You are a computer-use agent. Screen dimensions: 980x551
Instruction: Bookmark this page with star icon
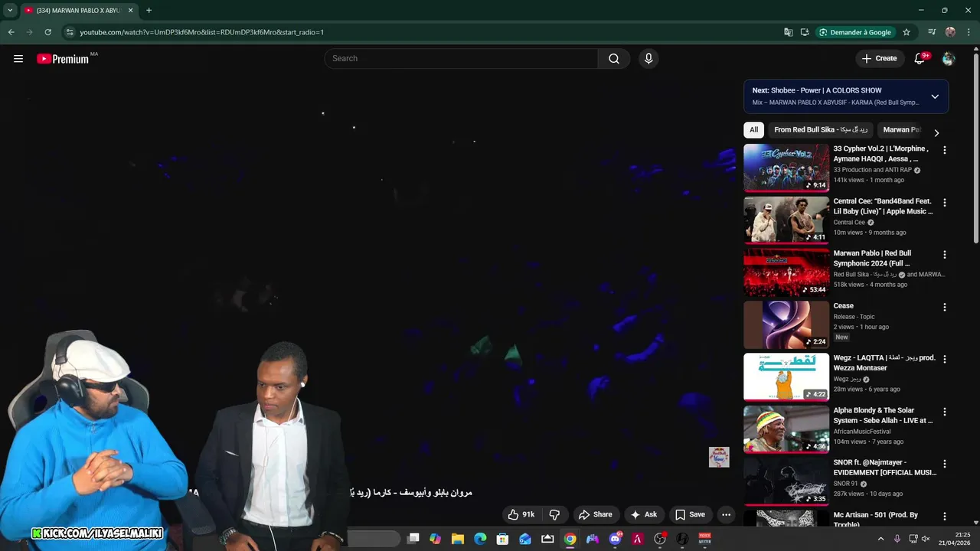click(x=906, y=32)
